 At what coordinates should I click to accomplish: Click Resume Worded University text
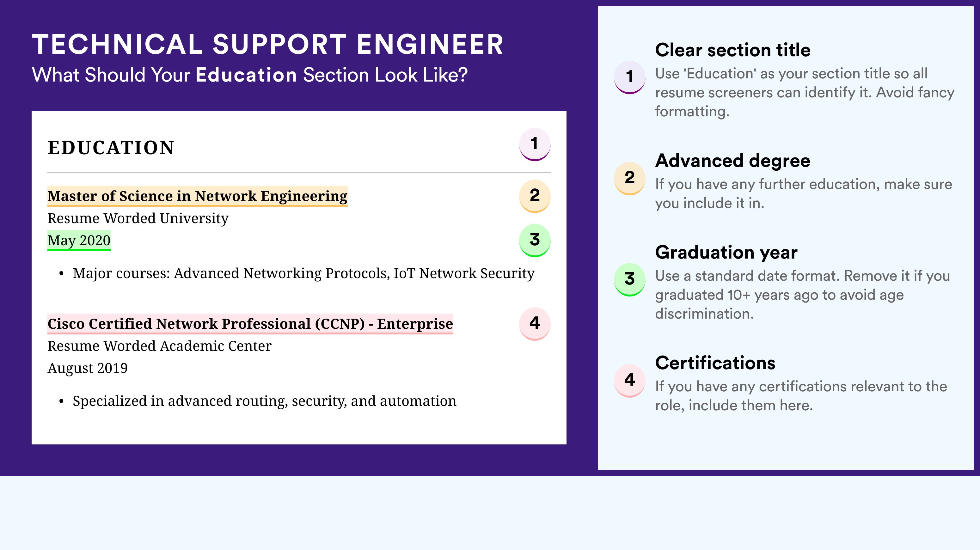(x=138, y=218)
